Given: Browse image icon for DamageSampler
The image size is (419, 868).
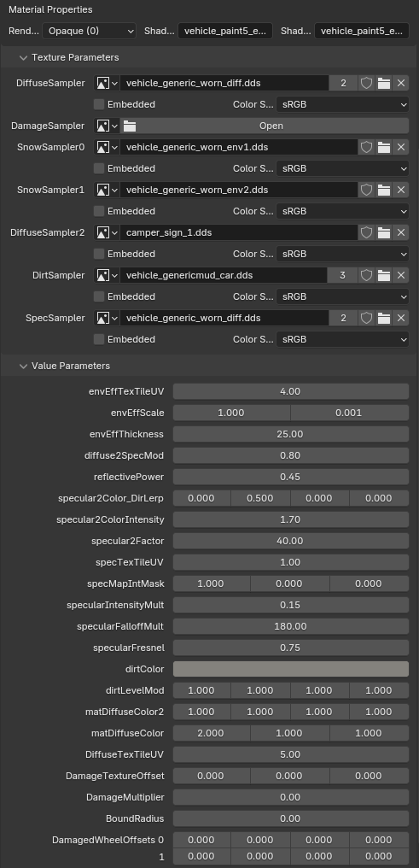Looking at the screenshot, I should coord(108,126).
